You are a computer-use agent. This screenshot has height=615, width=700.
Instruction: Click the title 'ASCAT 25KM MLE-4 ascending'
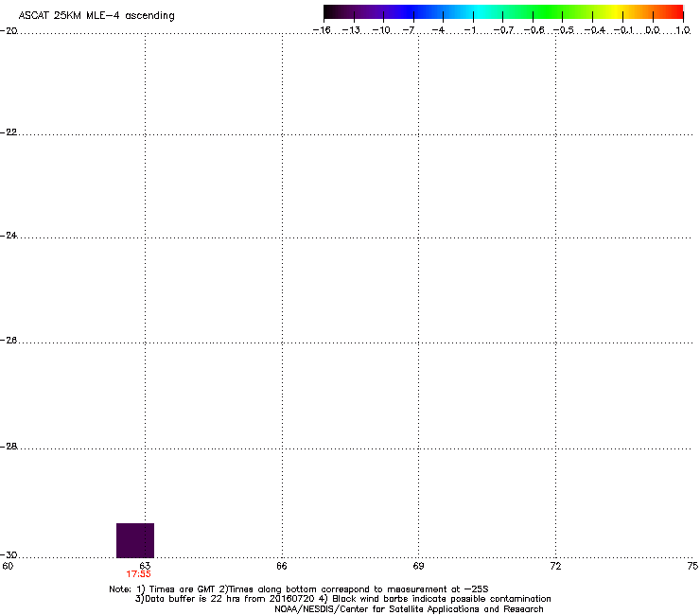(x=96, y=16)
